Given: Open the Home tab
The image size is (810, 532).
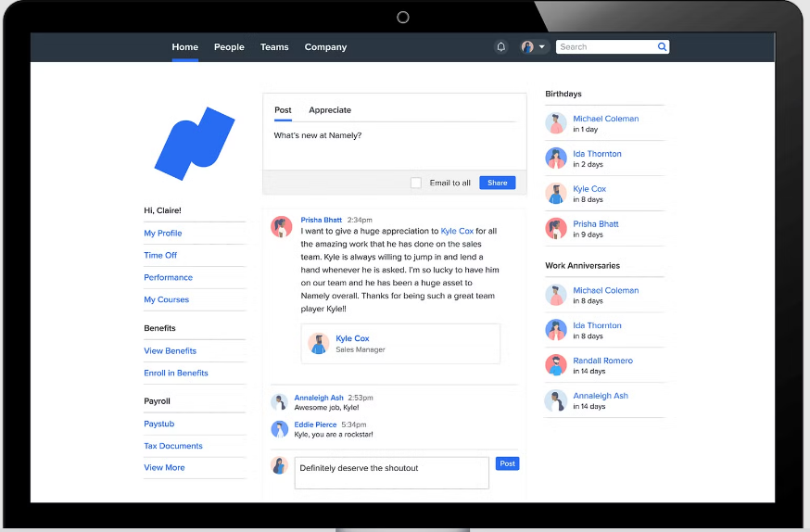Looking at the screenshot, I should click(x=185, y=47).
